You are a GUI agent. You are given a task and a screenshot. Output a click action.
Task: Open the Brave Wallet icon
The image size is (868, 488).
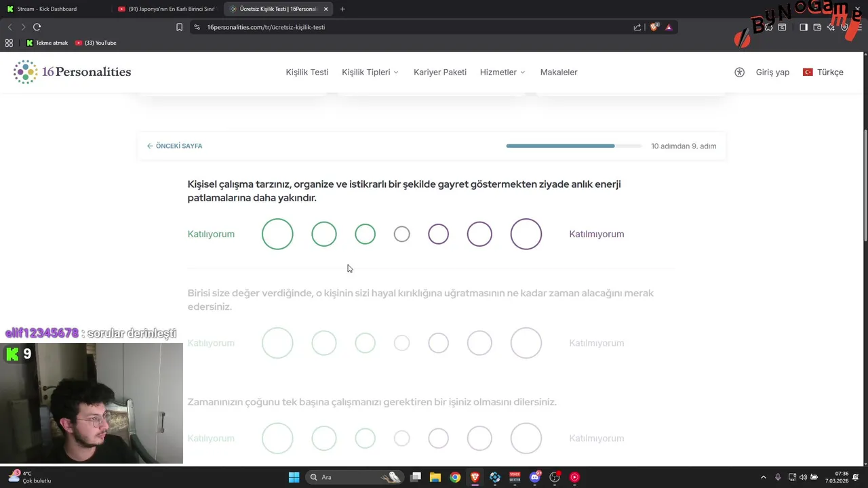pos(817,27)
